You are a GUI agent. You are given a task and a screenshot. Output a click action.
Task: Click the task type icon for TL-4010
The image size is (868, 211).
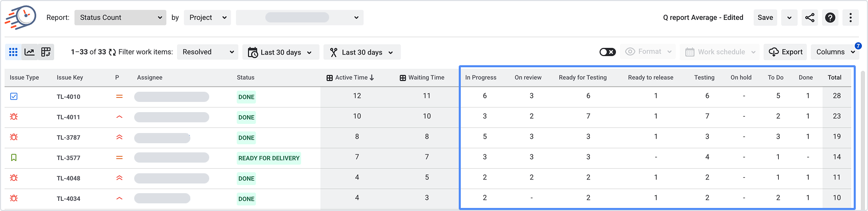point(14,96)
